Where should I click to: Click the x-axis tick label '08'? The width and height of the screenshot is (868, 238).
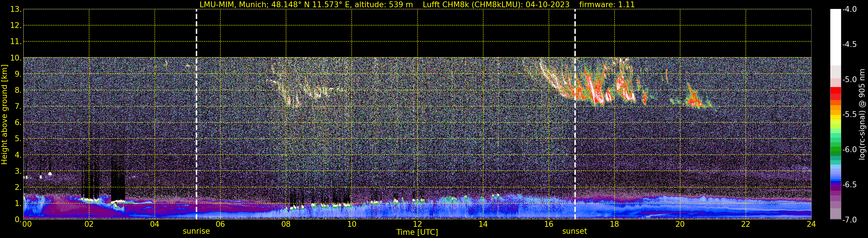point(286,224)
